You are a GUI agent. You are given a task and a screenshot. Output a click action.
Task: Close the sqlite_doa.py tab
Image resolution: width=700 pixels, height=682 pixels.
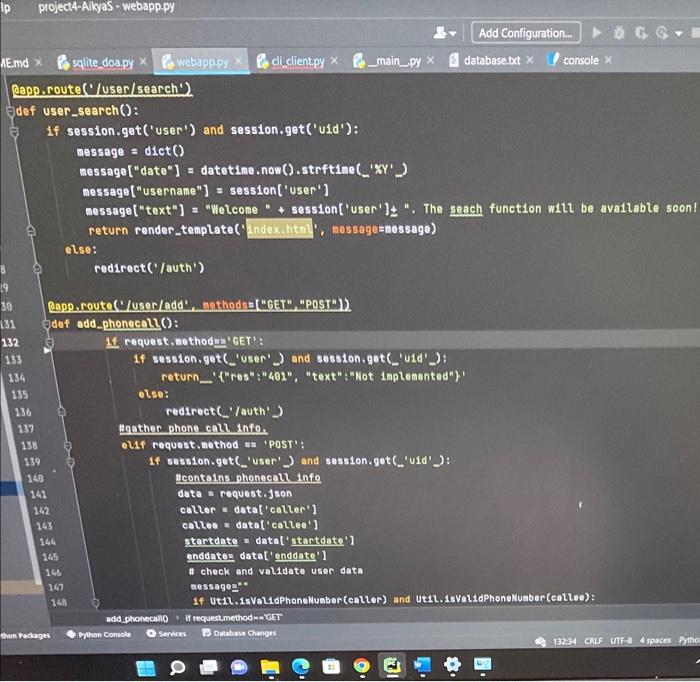coord(143,62)
